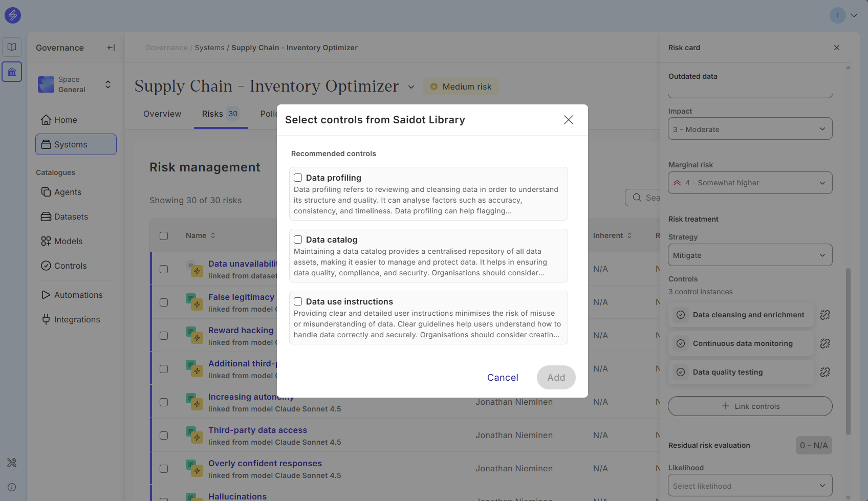Screen dimensions: 868x501
Task: Unlink the Data cleansing and enrichment control
Action: pyautogui.click(x=824, y=315)
